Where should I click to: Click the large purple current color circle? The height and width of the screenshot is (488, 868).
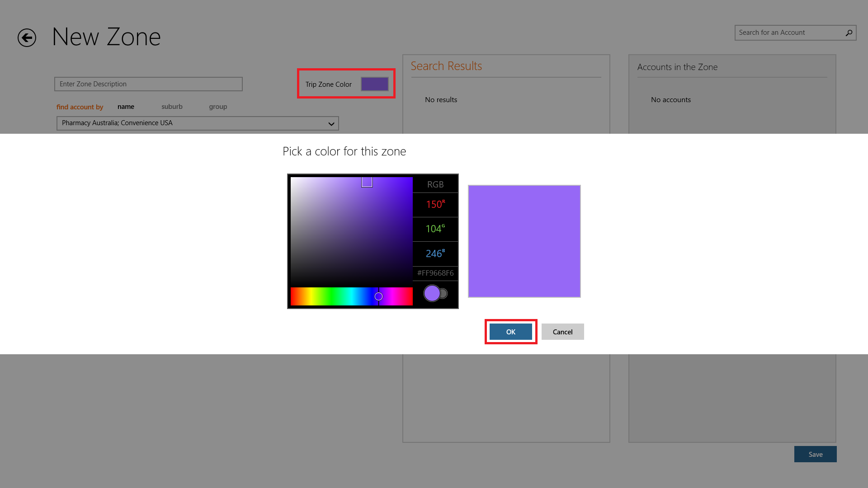tap(432, 293)
